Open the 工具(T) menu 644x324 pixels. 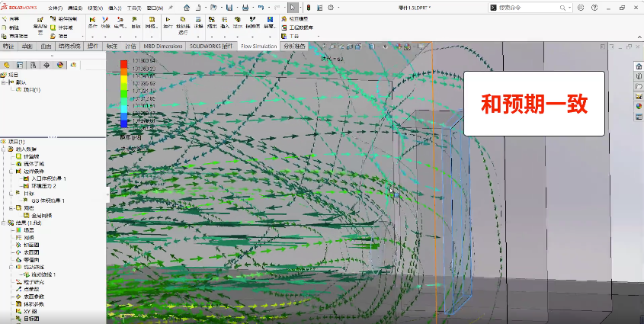point(134,8)
